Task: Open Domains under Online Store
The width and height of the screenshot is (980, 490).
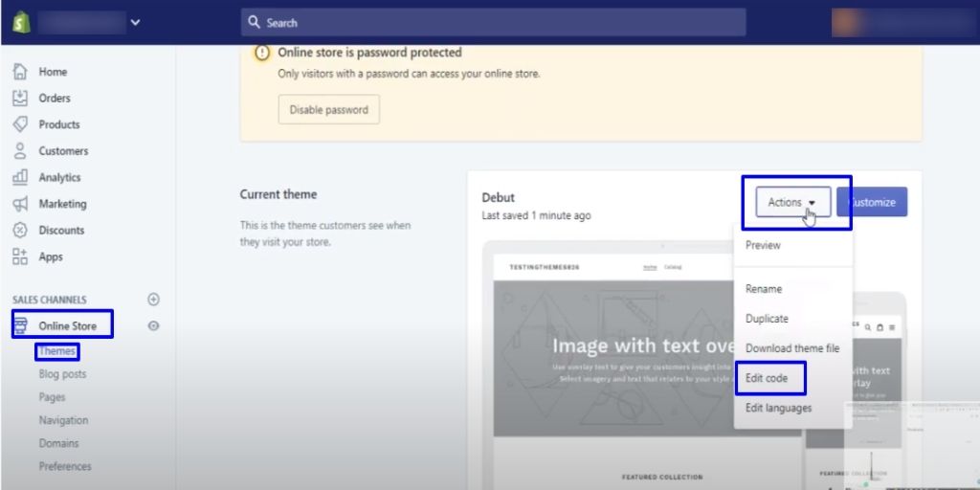Action: tap(58, 443)
